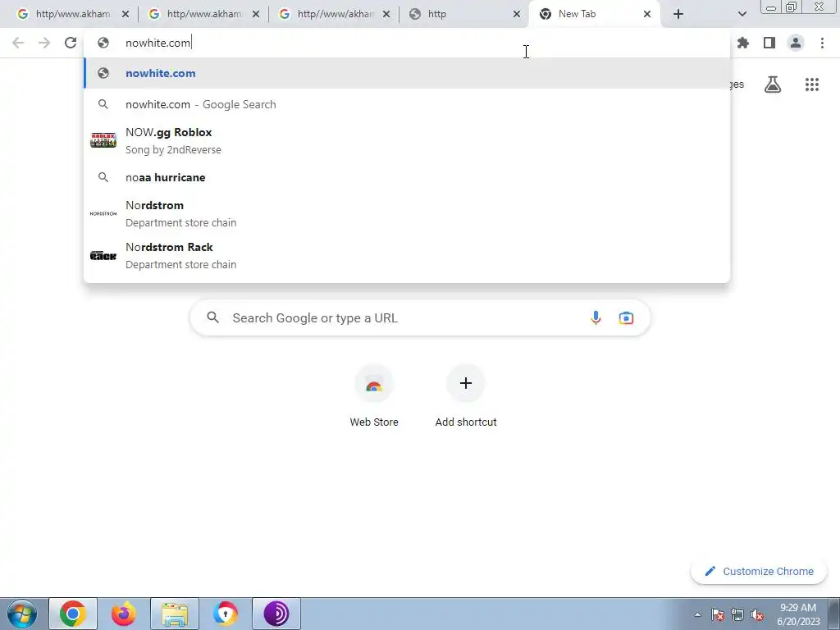Open Chrome from the taskbar
Viewport: 840px width, 630px height.
[73, 614]
